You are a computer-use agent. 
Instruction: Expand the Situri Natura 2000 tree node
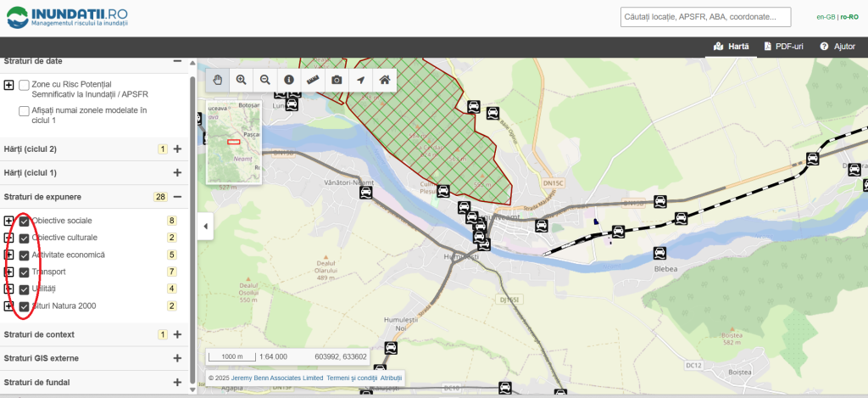(x=8, y=306)
